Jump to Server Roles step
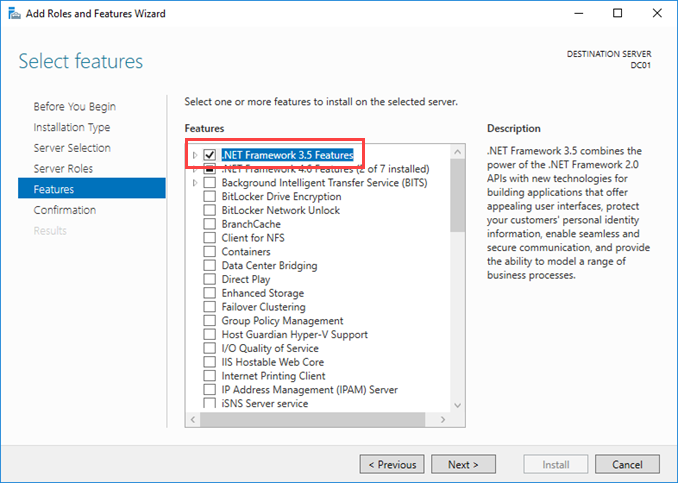The height and width of the screenshot is (483, 678). [x=63, y=169]
